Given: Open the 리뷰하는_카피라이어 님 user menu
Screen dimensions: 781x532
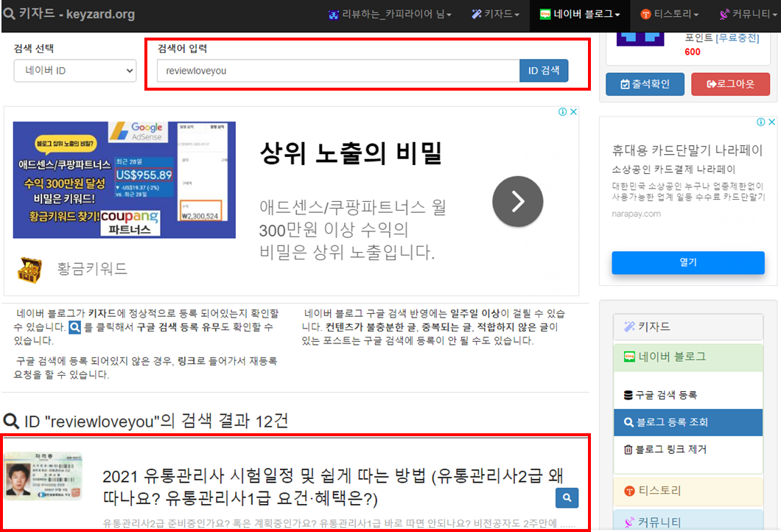Looking at the screenshot, I should coord(390,14).
